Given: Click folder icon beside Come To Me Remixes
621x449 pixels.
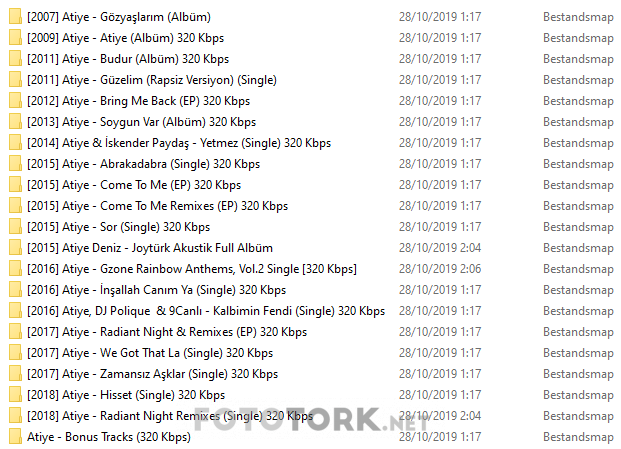Looking at the screenshot, I should (15, 205).
